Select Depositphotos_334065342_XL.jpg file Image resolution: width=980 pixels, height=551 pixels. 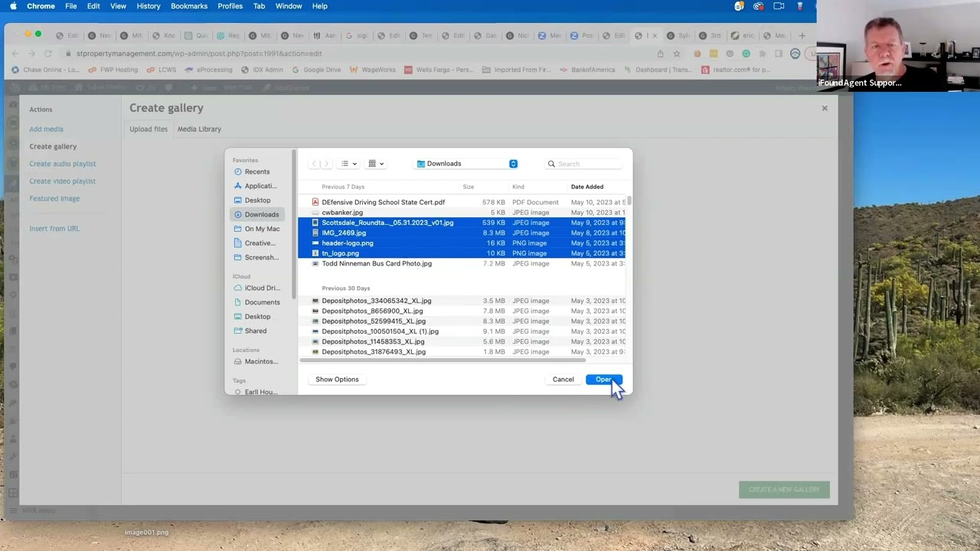tap(462, 301)
